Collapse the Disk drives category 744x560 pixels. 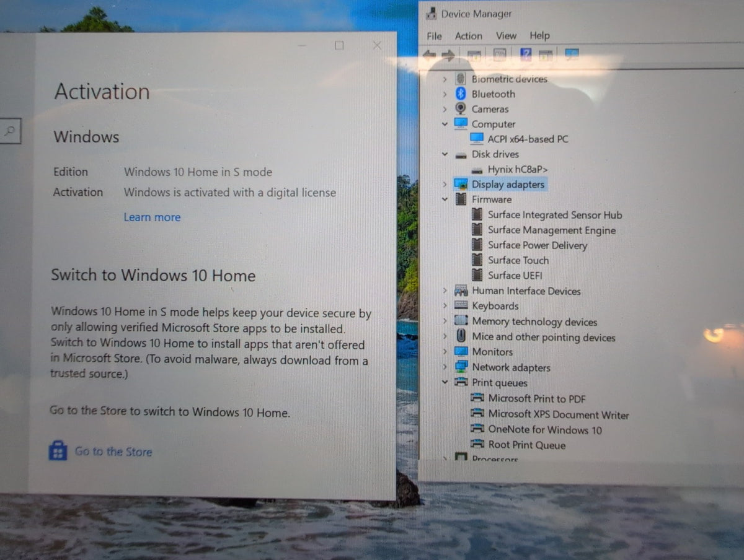[445, 154]
